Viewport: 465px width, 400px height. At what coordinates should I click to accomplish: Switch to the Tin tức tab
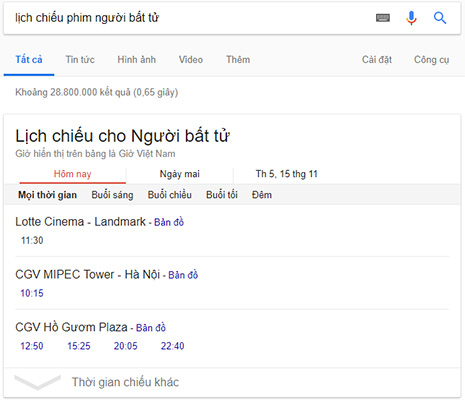pyautogui.click(x=80, y=60)
